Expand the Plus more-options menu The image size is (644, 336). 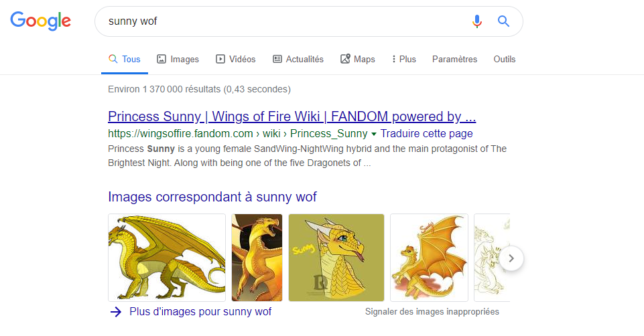(403, 59)
